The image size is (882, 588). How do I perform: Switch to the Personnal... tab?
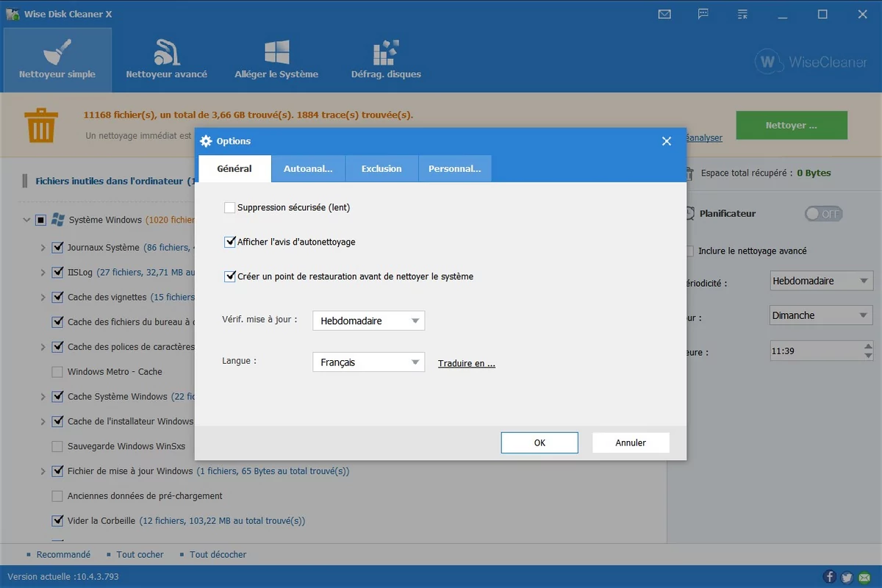click(455, 168)
